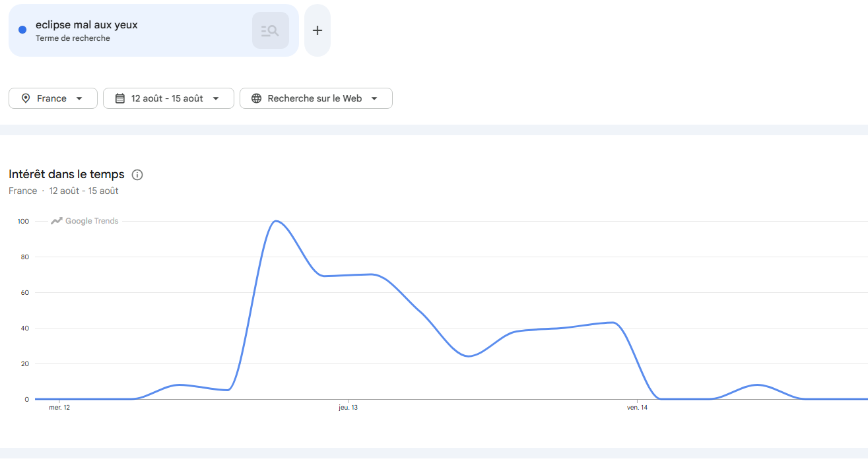Click the 100 value on the y-axis
Viewport: 868px width, 469px height.
click(24, 221)
